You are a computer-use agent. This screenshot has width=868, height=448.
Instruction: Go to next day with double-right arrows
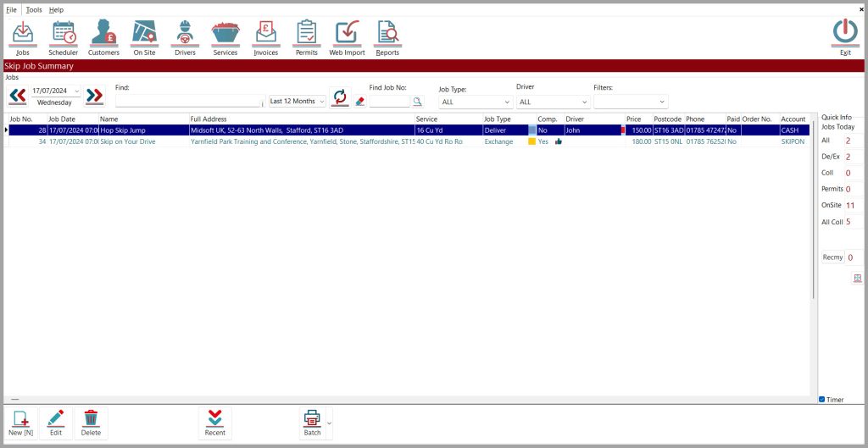point(95,97)
